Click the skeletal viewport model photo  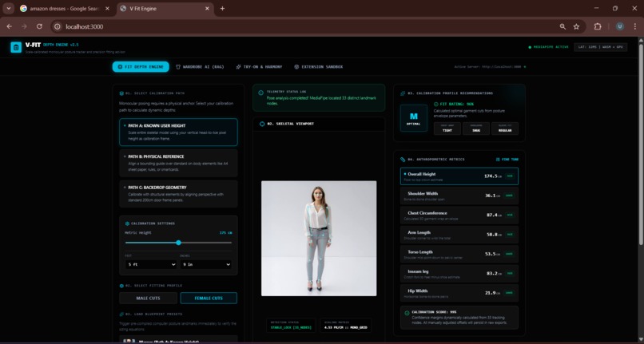pos(319,238)
